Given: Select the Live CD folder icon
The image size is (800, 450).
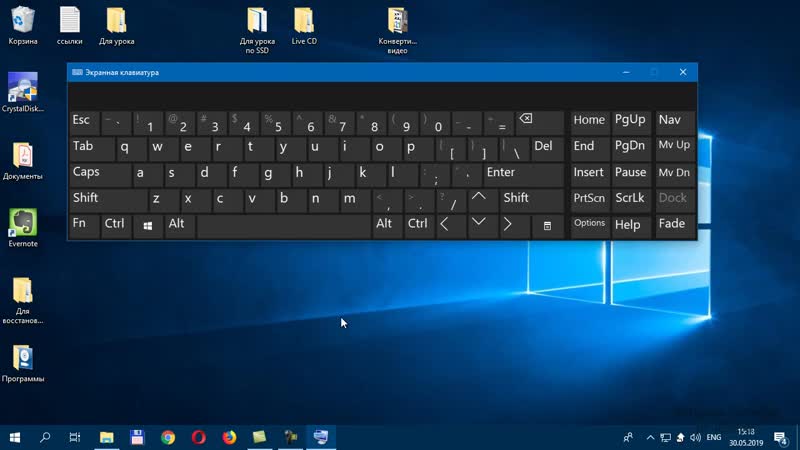Looking at the screenshot, I should click(304, 26).
